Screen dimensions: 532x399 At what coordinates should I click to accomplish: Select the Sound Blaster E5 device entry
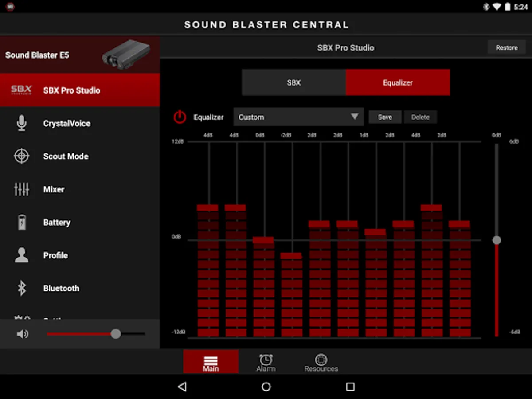(80, 55)
